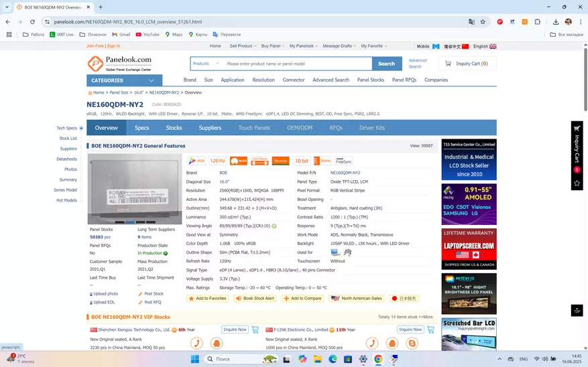Screen dimensions: 588x367
Task: Switch to the Suppliers tab
Action: point(210,128)
